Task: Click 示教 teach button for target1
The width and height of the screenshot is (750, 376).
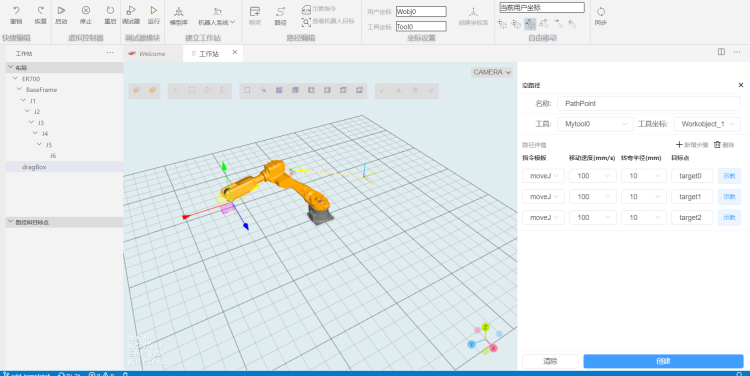Action: pyautogui.click(x=729, y=197)
